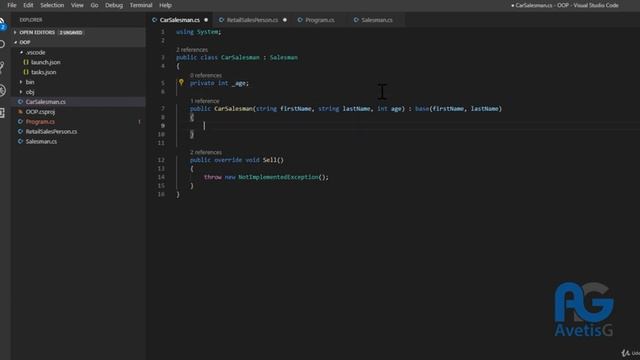Viewport: 640px width, 360px height.
Task: Click the JSON icon beside launch.json
Action: (x=26, y=62)
